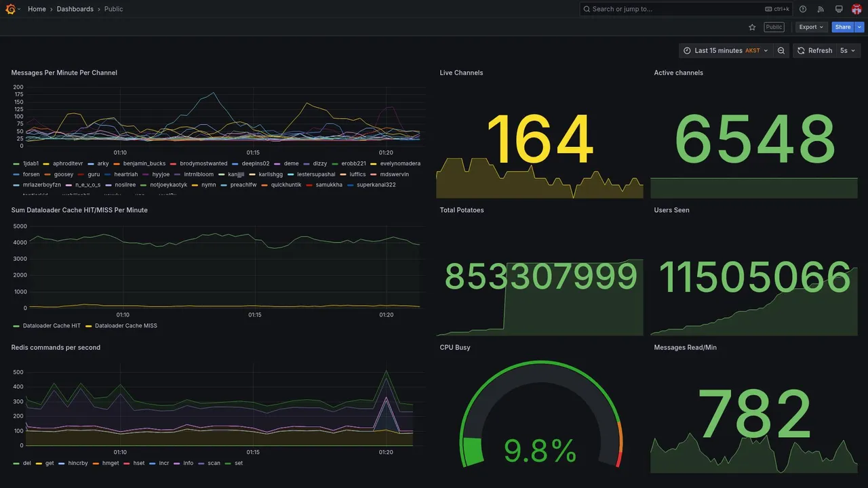Screen dimensions: 868x488
Task: Click the Refresh dashboard button
Action: (814, 51)
